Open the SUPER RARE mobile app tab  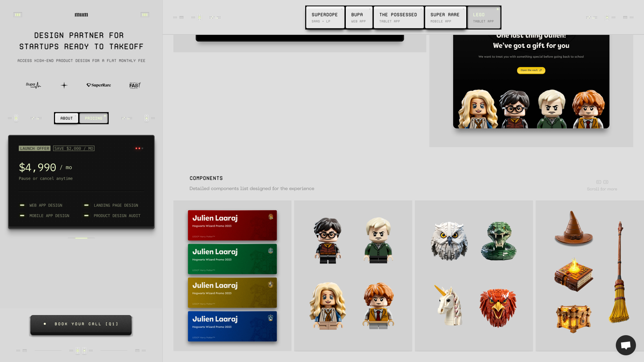coord(445,17)
